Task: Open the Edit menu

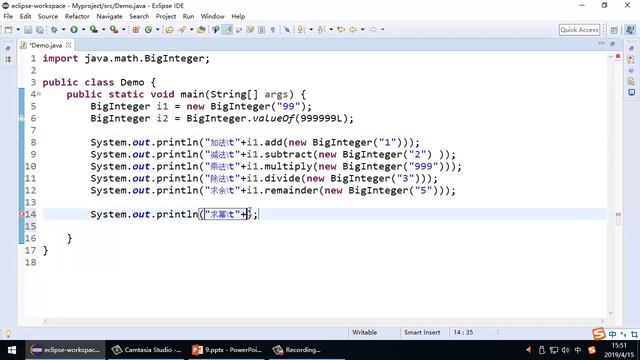Action: (x=25, y=16)
